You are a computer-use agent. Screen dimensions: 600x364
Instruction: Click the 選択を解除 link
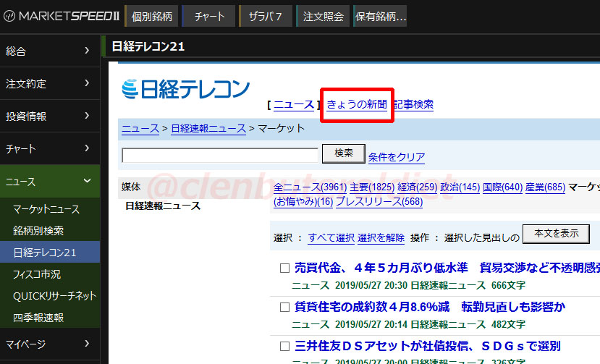click(x=381, y=237)
